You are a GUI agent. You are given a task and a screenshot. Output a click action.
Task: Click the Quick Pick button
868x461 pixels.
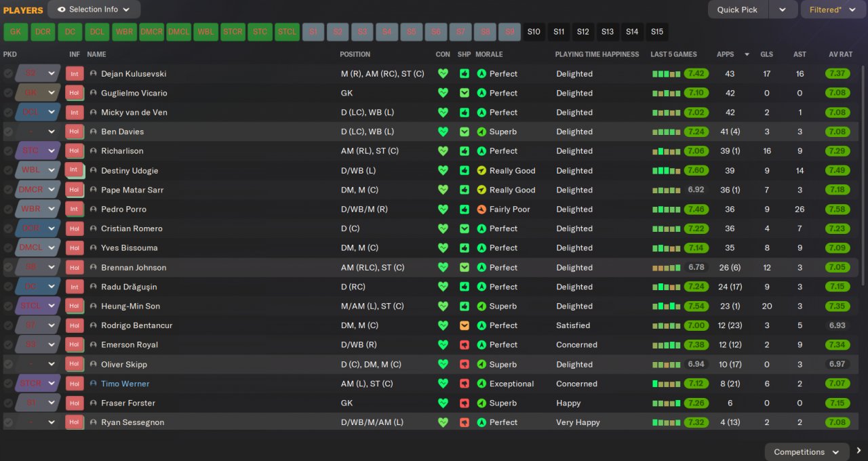click(x=738, y=9)
